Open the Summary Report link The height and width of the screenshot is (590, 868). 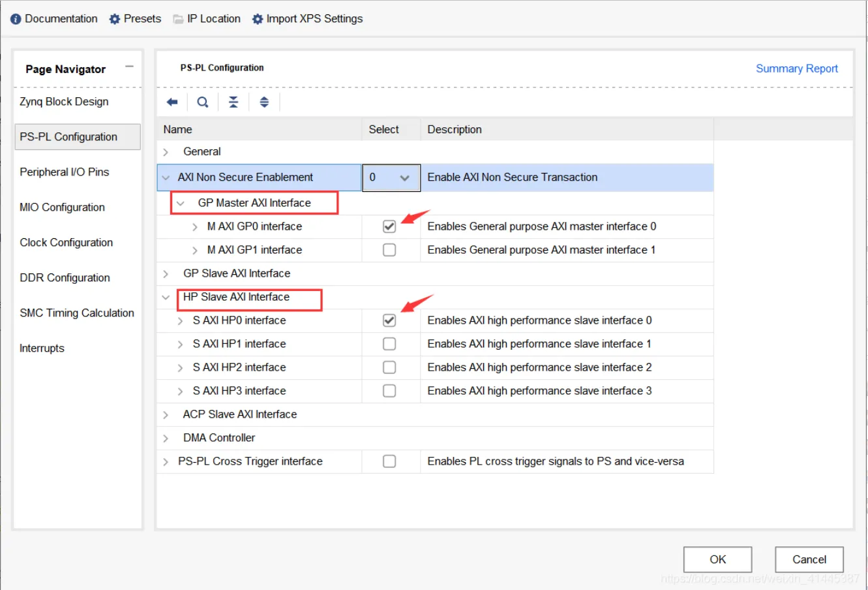(796, 69)
